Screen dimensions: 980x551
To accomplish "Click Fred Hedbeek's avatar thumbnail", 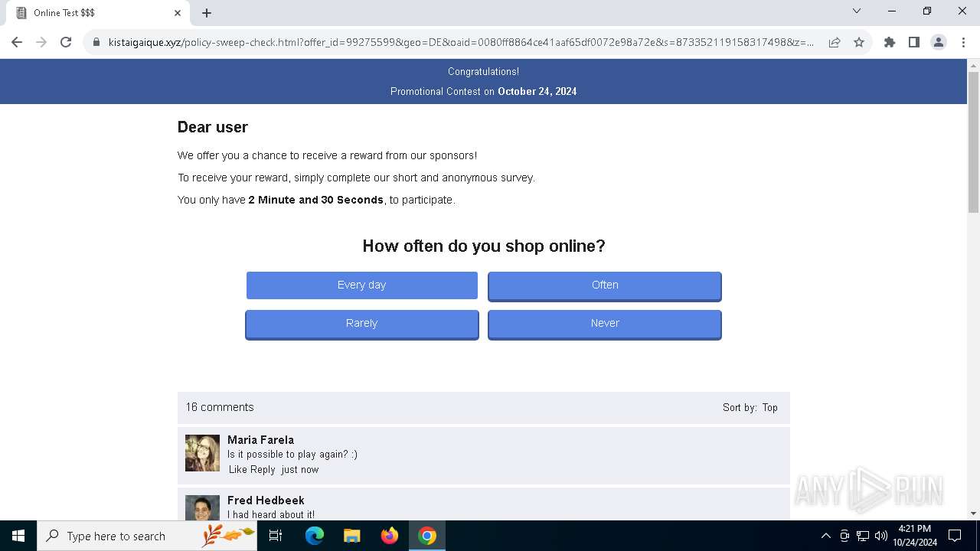I will pos(202,508).
